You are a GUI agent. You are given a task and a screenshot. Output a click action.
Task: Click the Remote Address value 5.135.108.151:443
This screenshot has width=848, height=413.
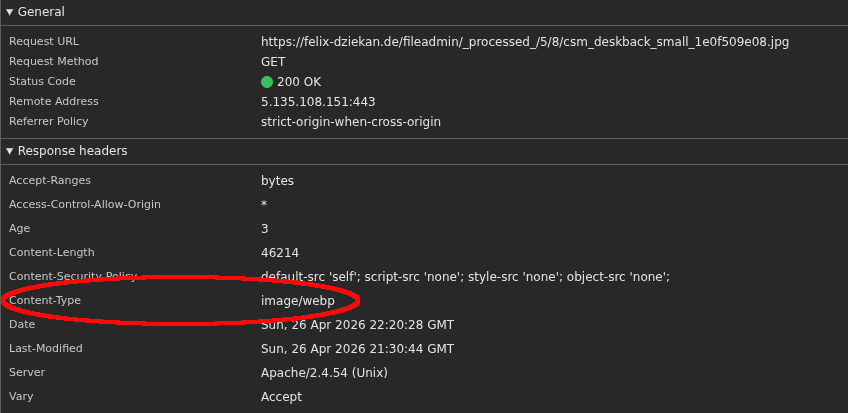318,102
